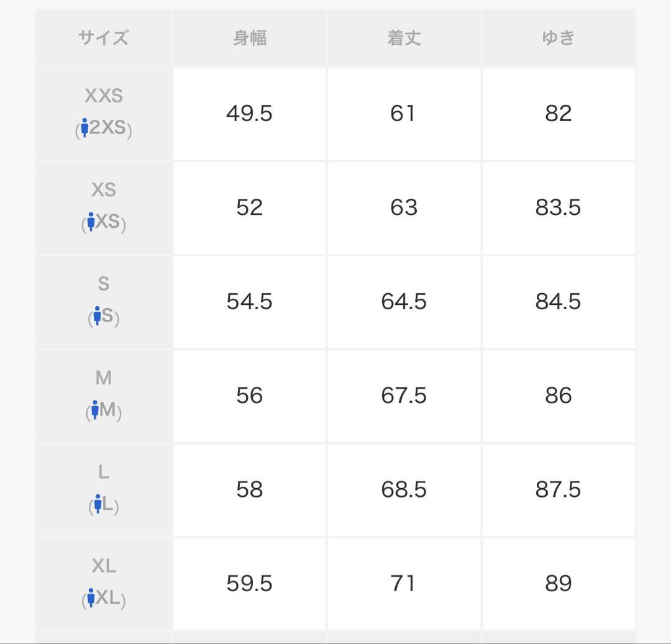Click the blue person icon in the XS row

91,222
